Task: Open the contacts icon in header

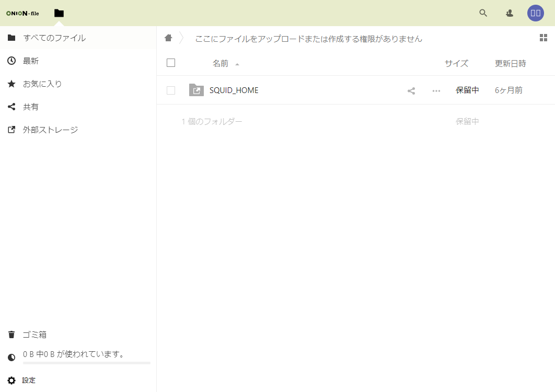Action: 510,13
